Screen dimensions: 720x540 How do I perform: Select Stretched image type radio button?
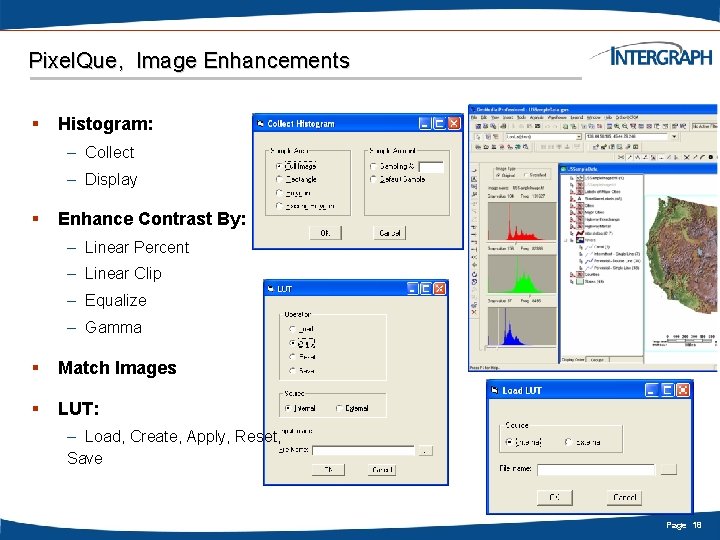point(526,175)
